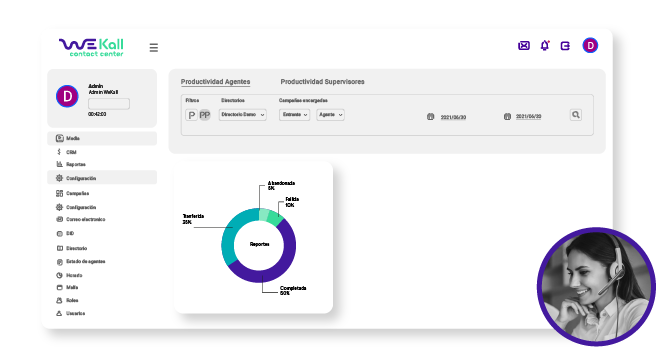This screenshot has height=363, width=672.
Task: Click the WeKall contact center logo
Action: (x=91, y=48)
